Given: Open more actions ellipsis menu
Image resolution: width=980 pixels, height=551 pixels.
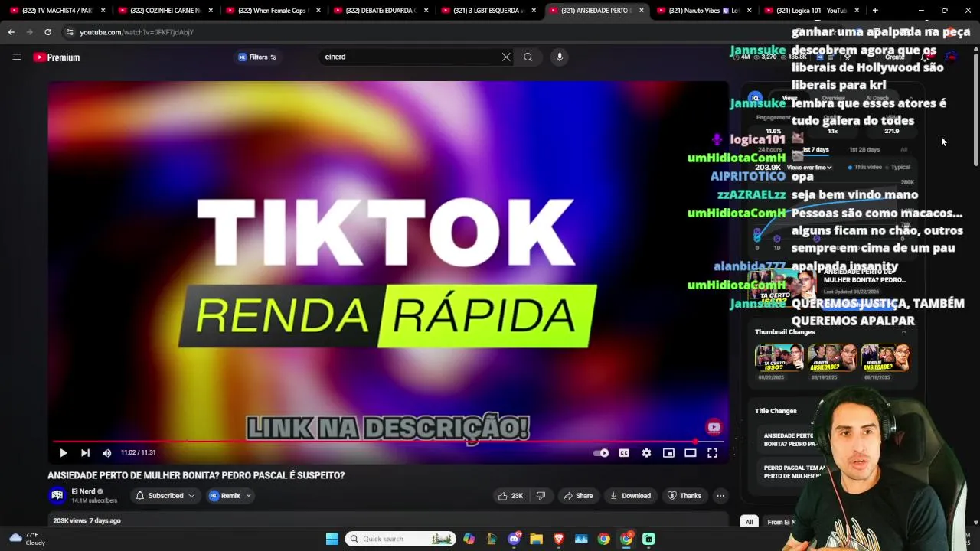Looking at the screenshot, I should [x=720, y=496].
